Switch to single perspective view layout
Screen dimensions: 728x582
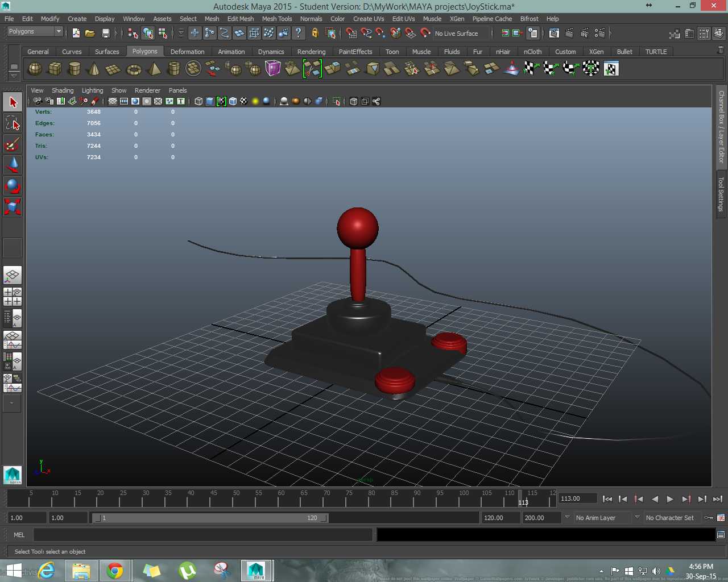(x=13, y=276)
